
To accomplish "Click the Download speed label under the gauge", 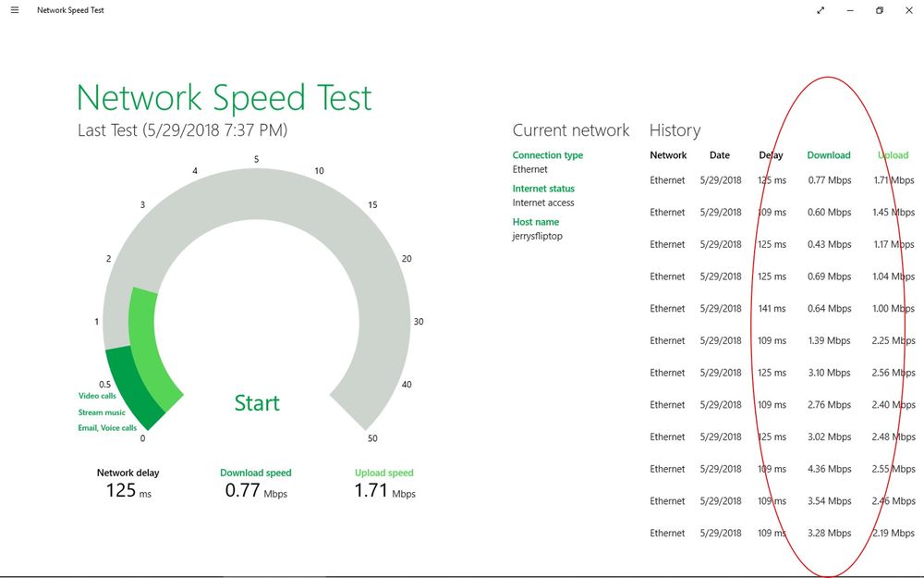I will click(x=256, y=473).
